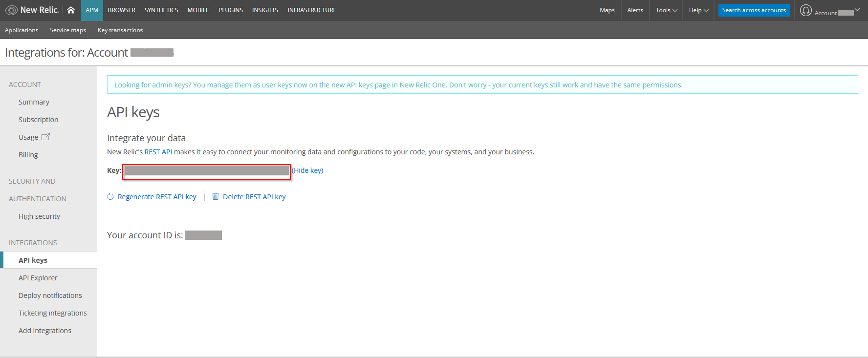Viewport: 868px width, 358px height.
Task: Open the Applications submenu item
Action: coord(22,30)
